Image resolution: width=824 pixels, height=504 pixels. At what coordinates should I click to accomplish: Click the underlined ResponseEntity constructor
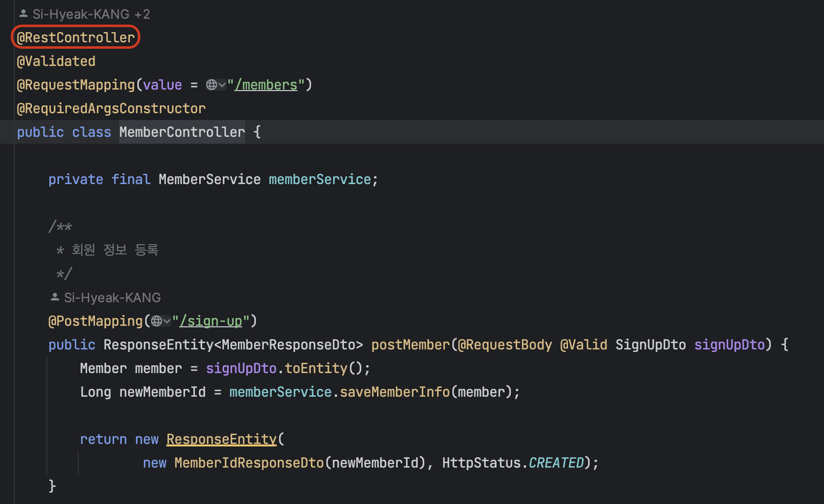pyautogui.click(x=222, y=439)
